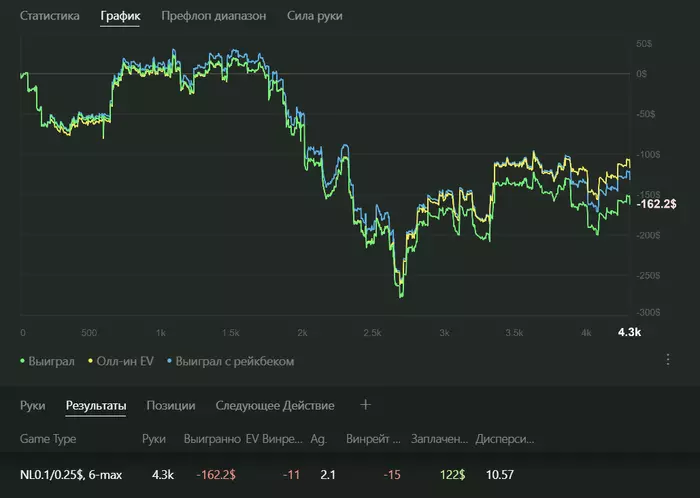This screenshot has height=498, width=700.
Task: Click the green Выиграл legend dot
Action: (x=22, y=361)
